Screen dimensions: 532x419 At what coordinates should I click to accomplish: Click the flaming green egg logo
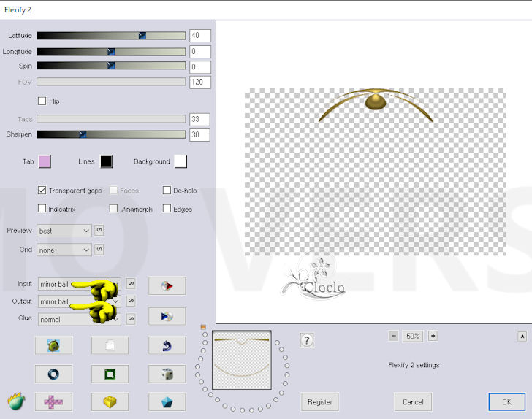point(16,401)
